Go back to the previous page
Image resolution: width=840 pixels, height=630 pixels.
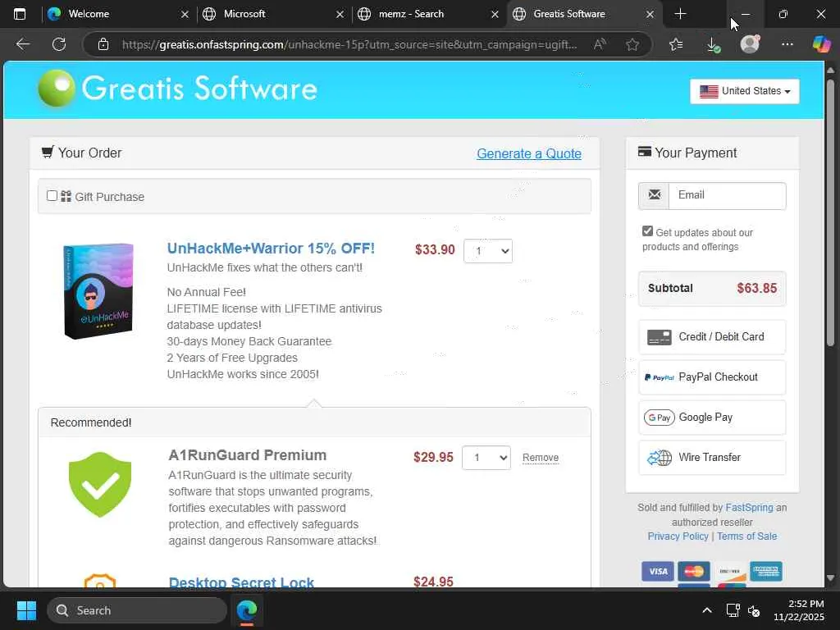[x=22, y=44]
